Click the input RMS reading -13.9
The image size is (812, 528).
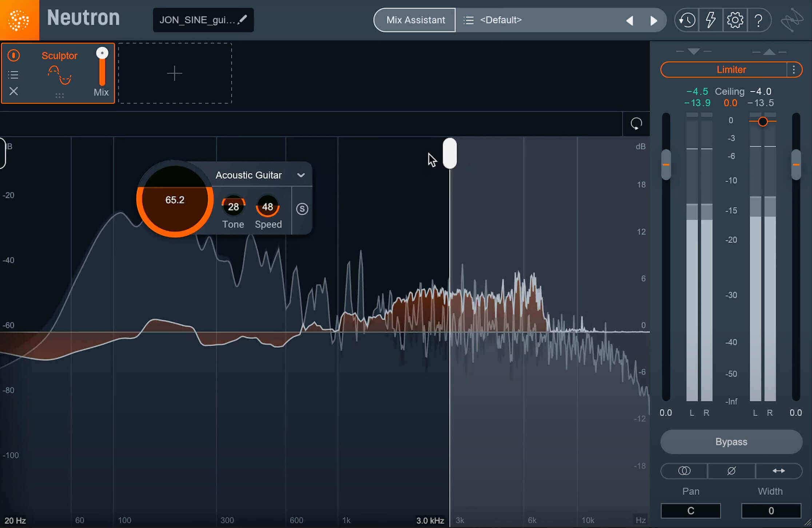pos(697,103)
